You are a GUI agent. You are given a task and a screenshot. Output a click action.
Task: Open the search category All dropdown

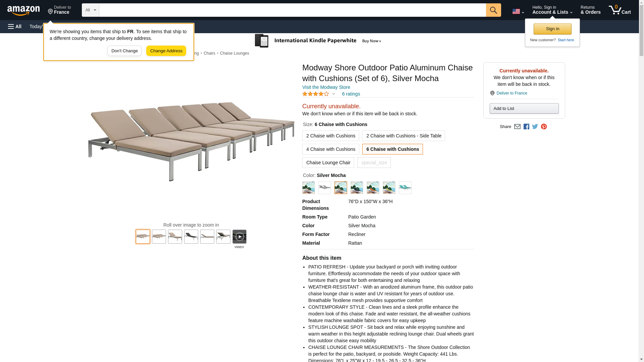91,10
